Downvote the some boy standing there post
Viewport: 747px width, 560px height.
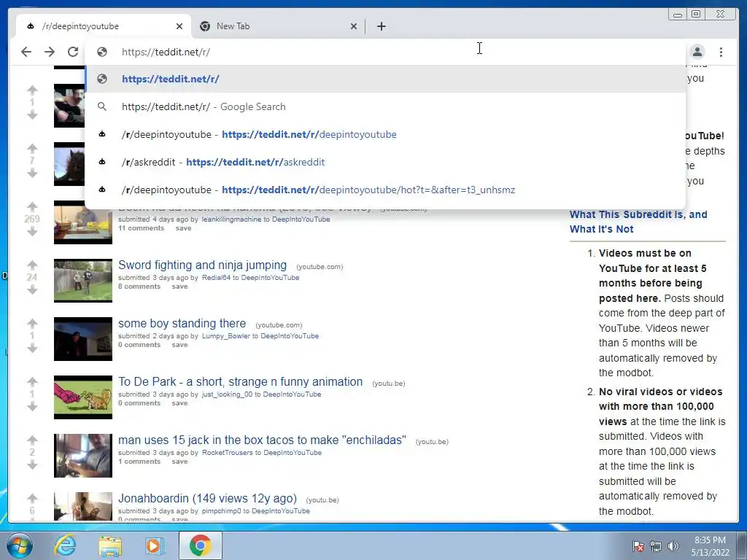pyautogui.click(x=32, y=349)
